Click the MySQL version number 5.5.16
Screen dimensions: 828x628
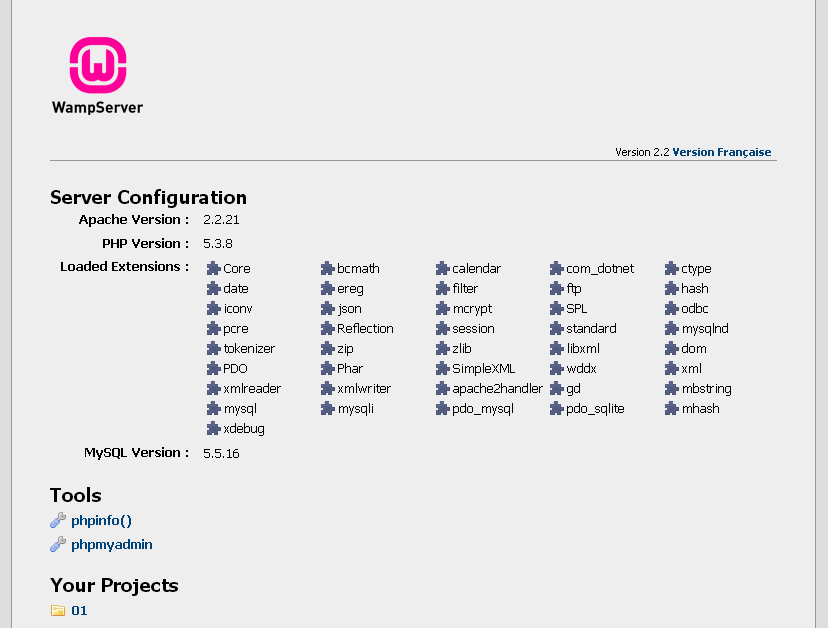coord(221,453)
